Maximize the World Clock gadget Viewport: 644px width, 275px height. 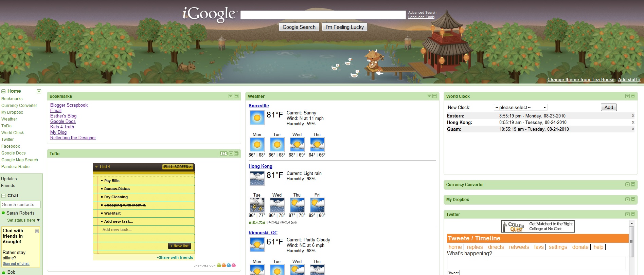pyautogui.click(x=633, y=96)
